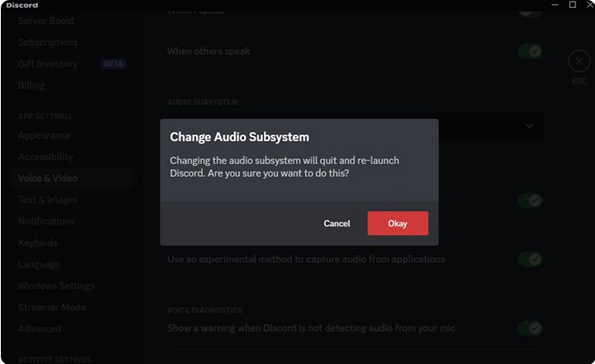Click the Okay button in dialog
595x364 pixels.
398,223
